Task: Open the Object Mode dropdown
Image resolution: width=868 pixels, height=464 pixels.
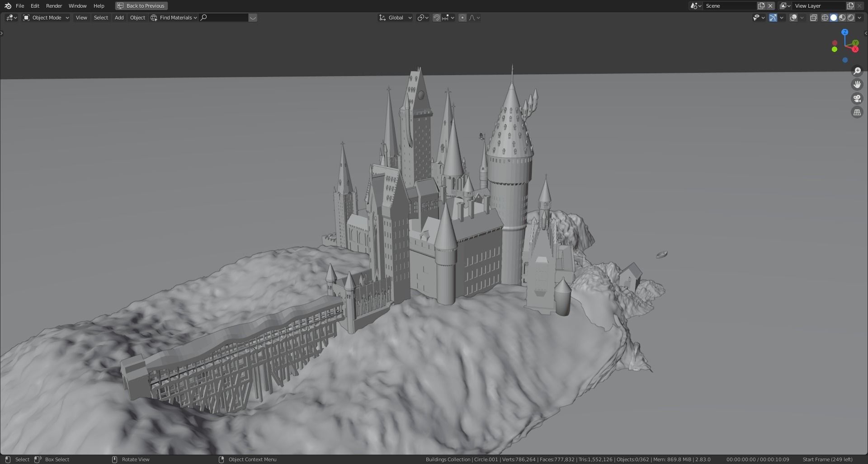Action: click(46, 18)
